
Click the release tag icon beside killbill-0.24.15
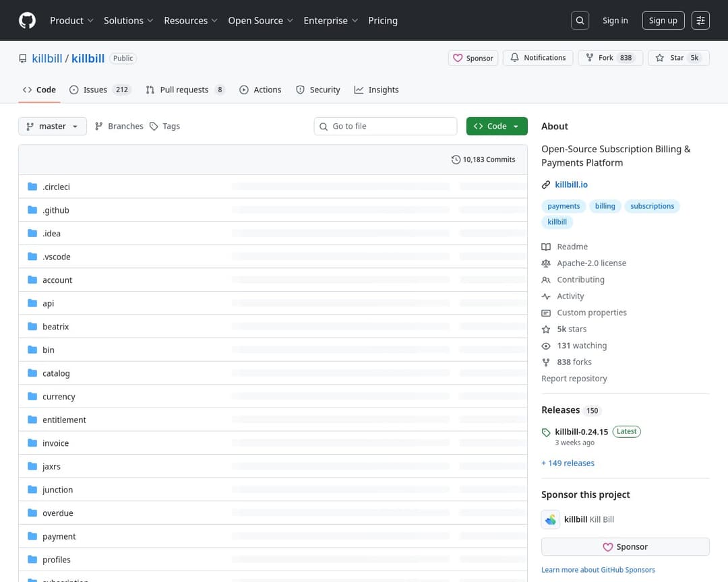[546, 432]
